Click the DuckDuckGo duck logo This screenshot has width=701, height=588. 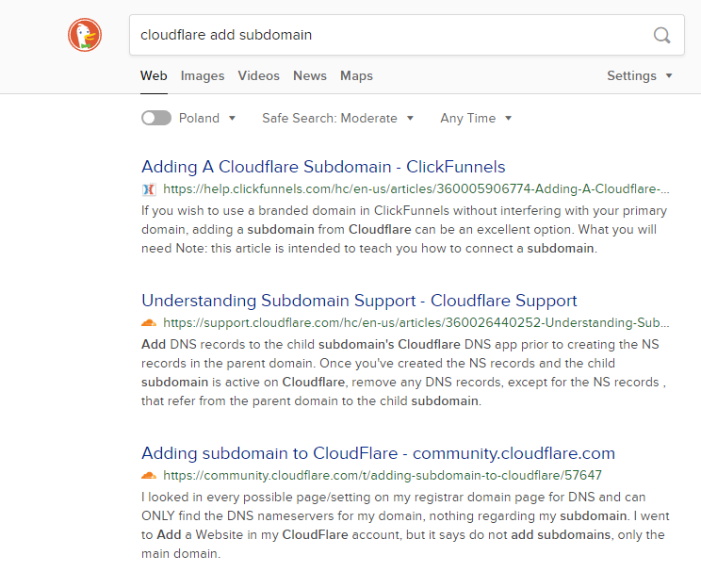84,36
